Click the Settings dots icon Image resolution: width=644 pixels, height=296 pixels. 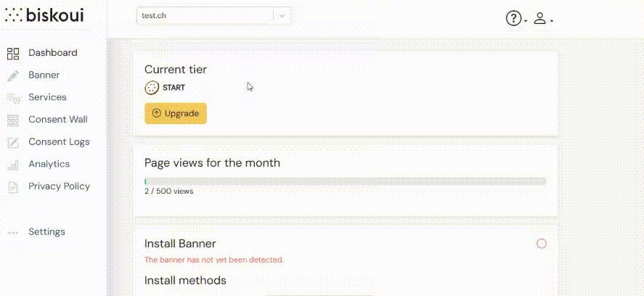coord(13,233)
